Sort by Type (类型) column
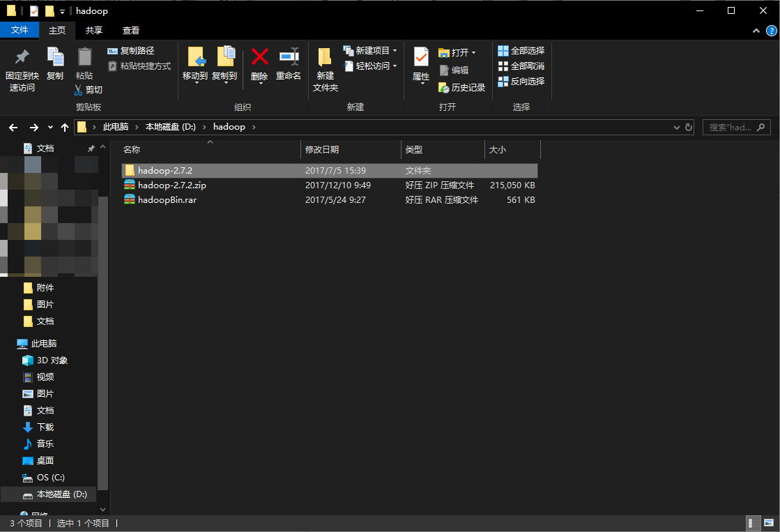This screenshot has width=780, height=532. (443, 149)
